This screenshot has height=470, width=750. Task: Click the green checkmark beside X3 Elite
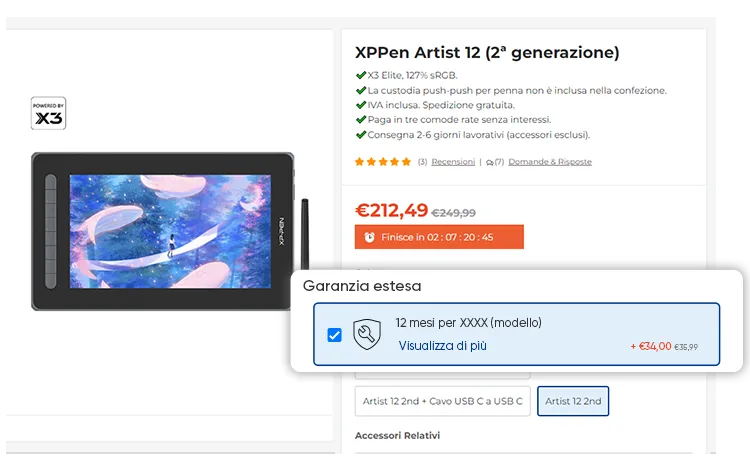[361, 75]
